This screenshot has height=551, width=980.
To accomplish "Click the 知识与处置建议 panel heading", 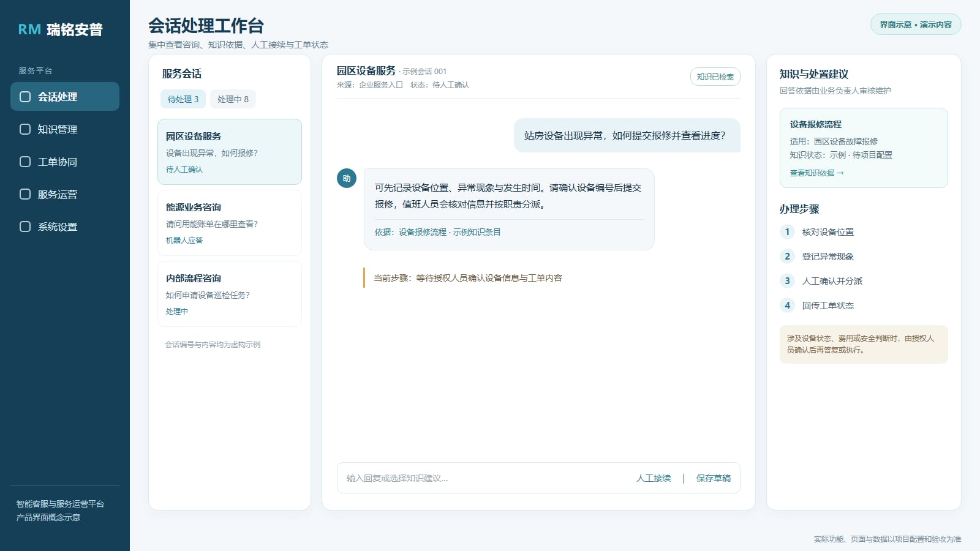I will [814, 74].
